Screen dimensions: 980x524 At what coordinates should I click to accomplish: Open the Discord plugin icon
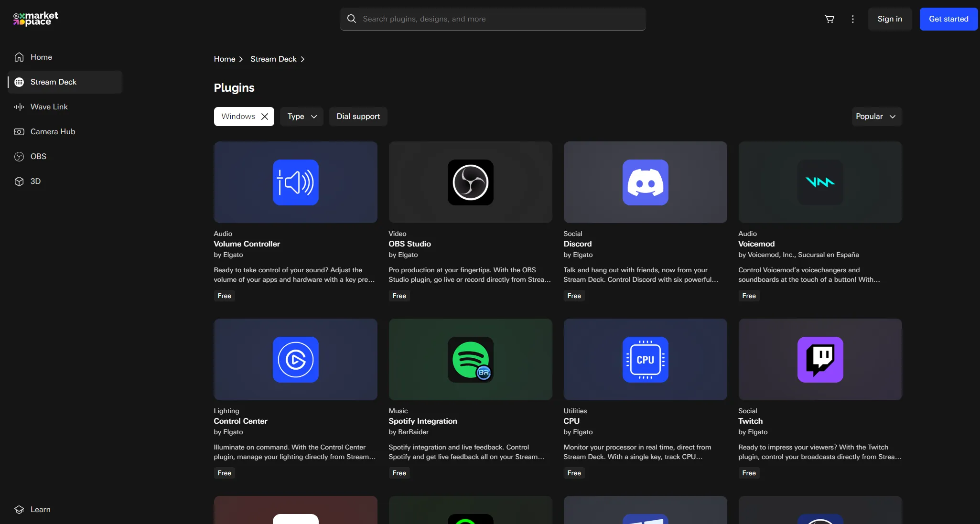click(x=645, y=182)
